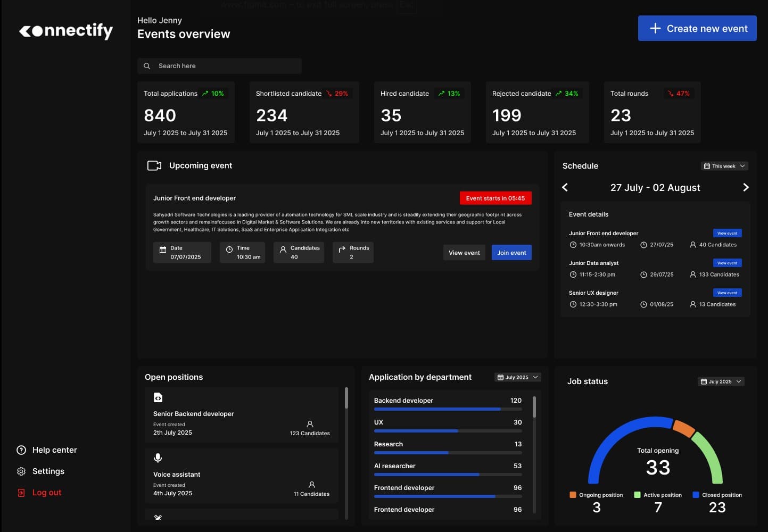
Task: Click the search magnifier icon
Action: (147, 65)
